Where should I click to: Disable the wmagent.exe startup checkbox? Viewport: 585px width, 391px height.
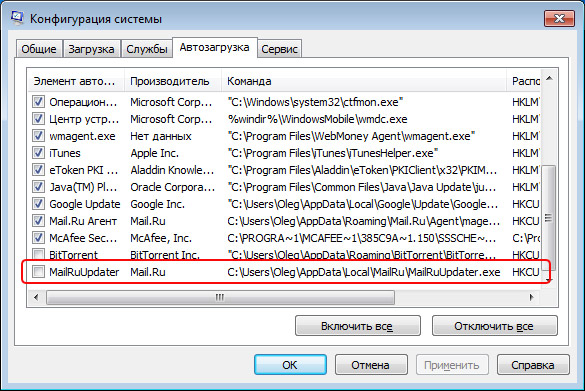[x=38, y=136]
